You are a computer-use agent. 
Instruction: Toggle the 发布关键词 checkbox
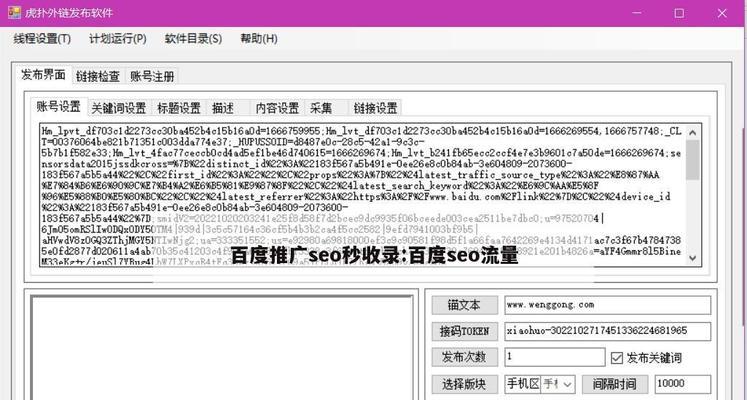[616, 358]
